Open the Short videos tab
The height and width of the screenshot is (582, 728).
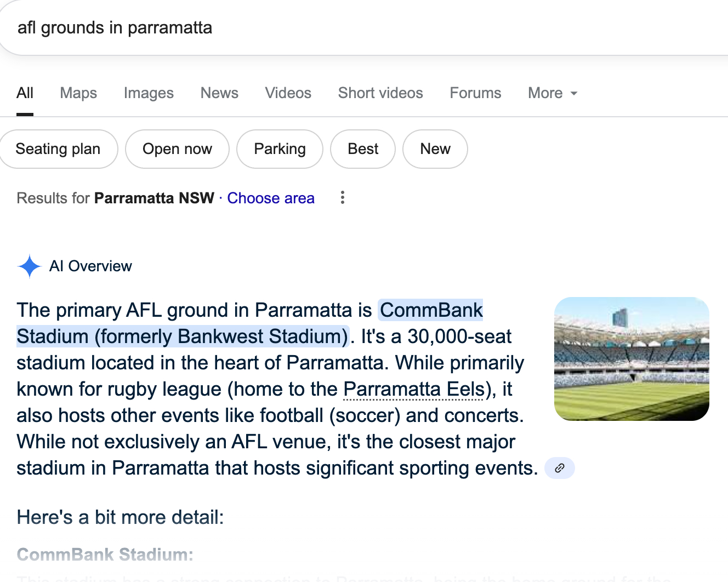(x=380, y=93)
